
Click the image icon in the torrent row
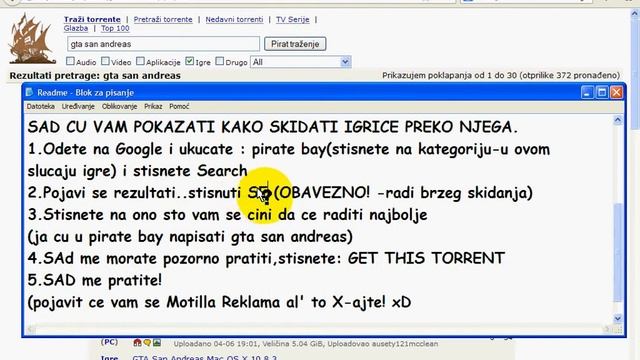pyautogui.click(x=157, y=343)
